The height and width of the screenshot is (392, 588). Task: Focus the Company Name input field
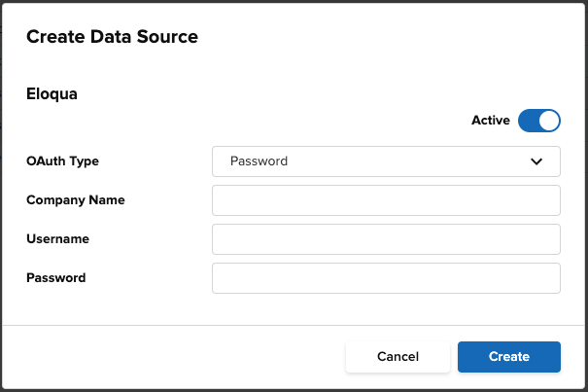pyautogui.click(x=386, y=200)
